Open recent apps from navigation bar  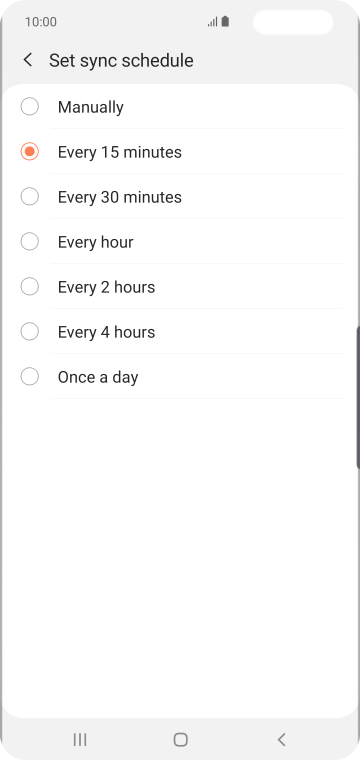click(x=80, y=739)
